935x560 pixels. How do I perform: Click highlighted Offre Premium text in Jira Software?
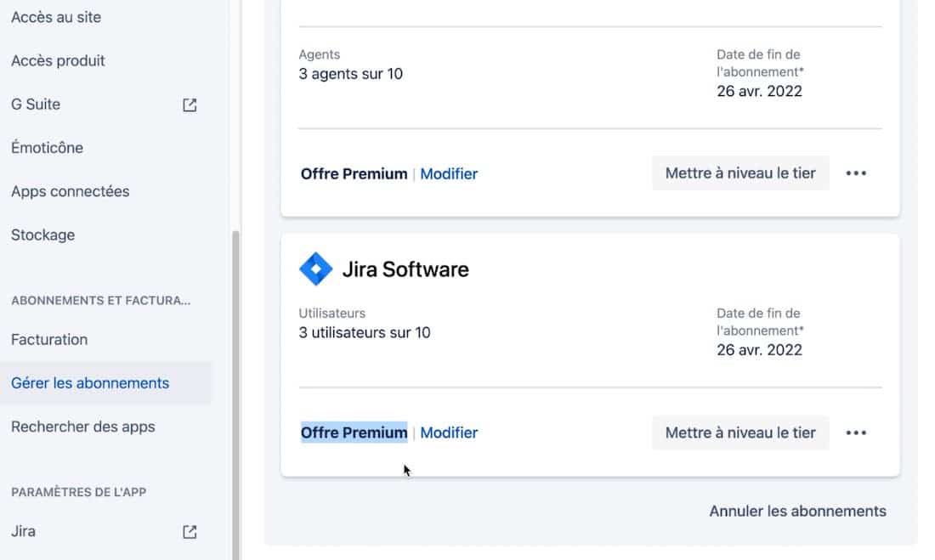(354, 433)
